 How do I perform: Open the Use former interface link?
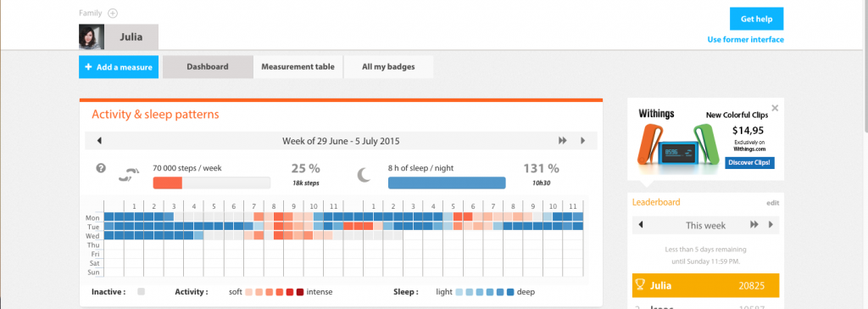(x=745, y=39)
